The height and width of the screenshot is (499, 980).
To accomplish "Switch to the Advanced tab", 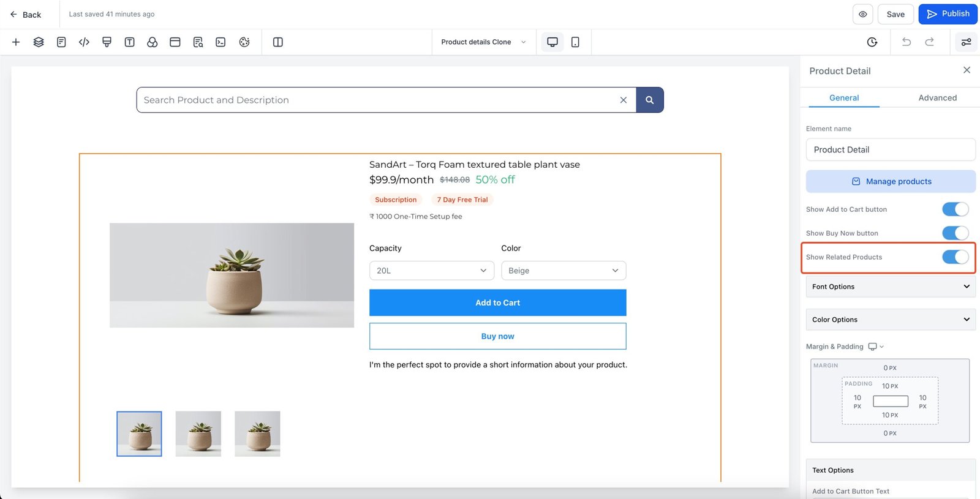I will pyautogui.click(x=937, y=98).
